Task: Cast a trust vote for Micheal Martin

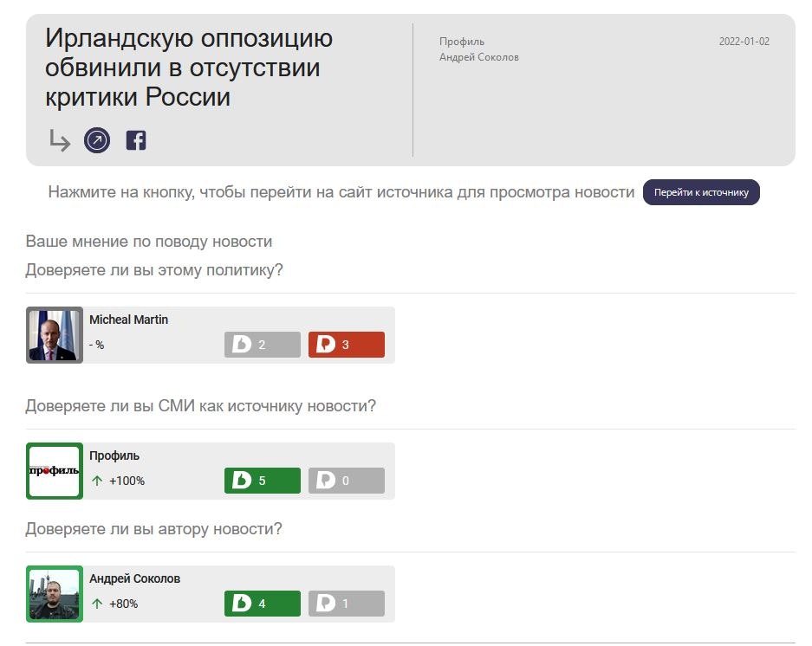Action: pyautogui.click(x=262, y=344)
